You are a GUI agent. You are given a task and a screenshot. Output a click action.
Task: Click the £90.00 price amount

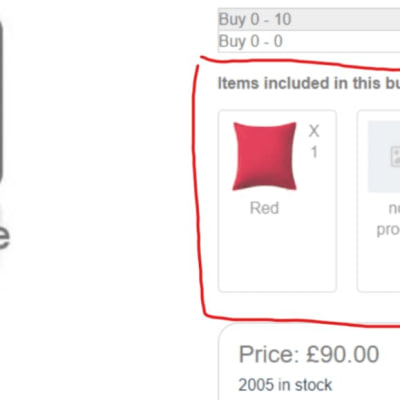coord(343,354)
